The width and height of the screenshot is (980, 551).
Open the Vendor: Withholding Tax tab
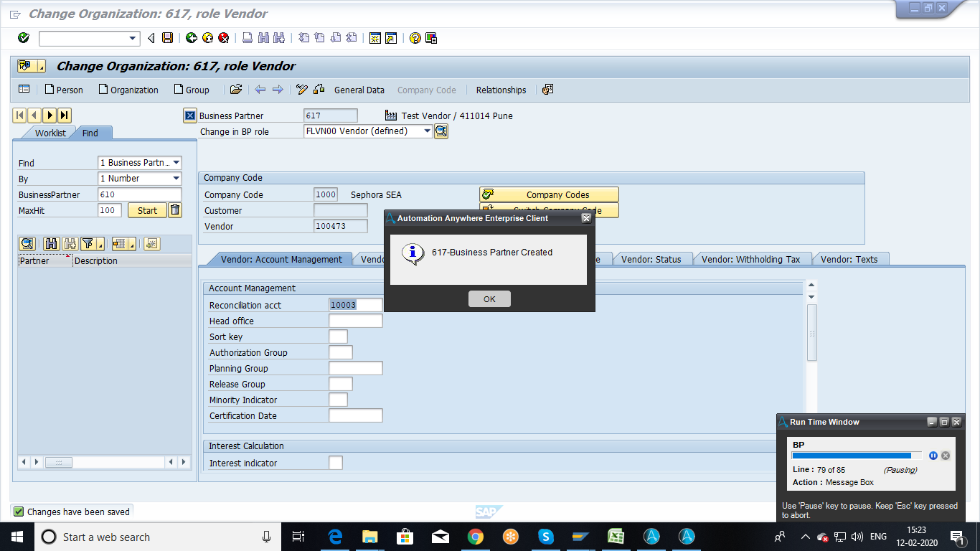(x=750, y=259)
